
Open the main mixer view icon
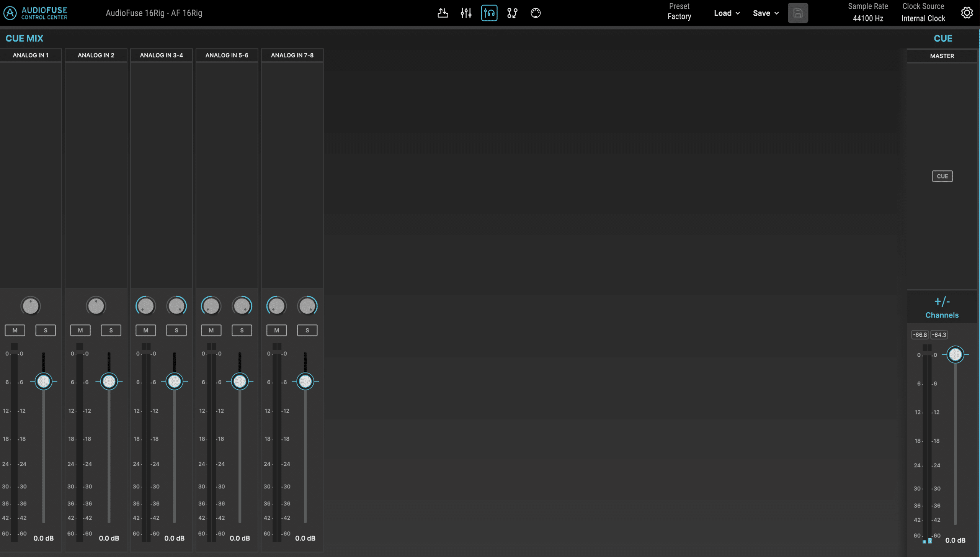point(466,13)
